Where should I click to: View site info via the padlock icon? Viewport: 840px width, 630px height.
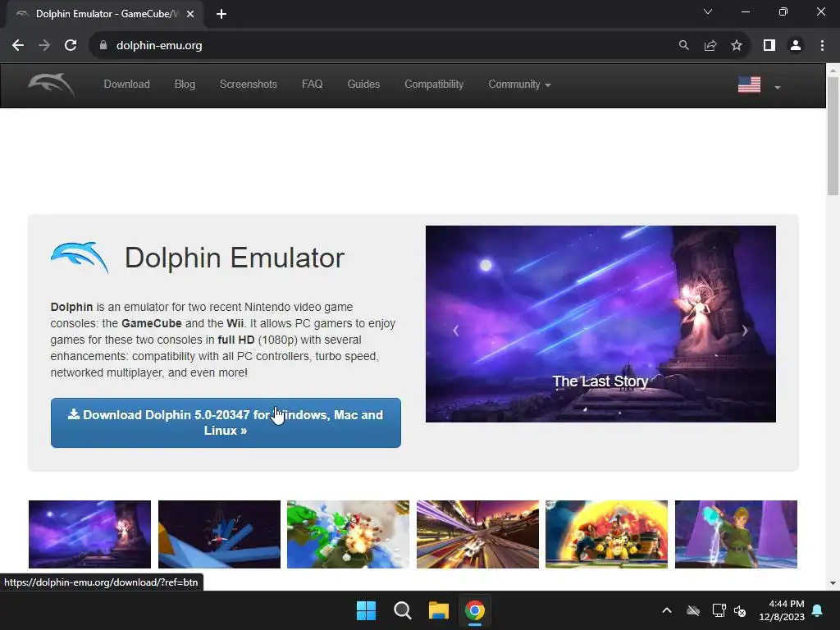click(103, 46)
